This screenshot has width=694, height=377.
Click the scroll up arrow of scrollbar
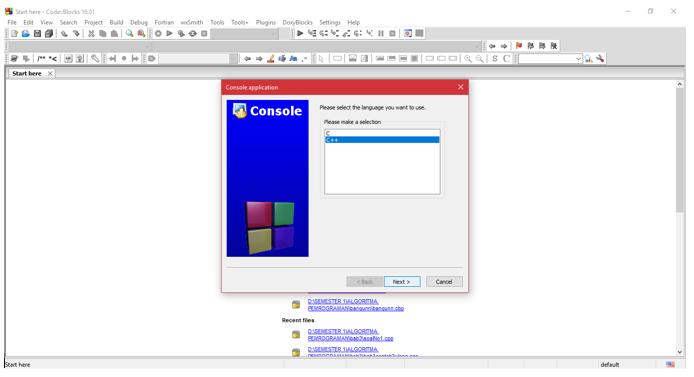point(680,84)
